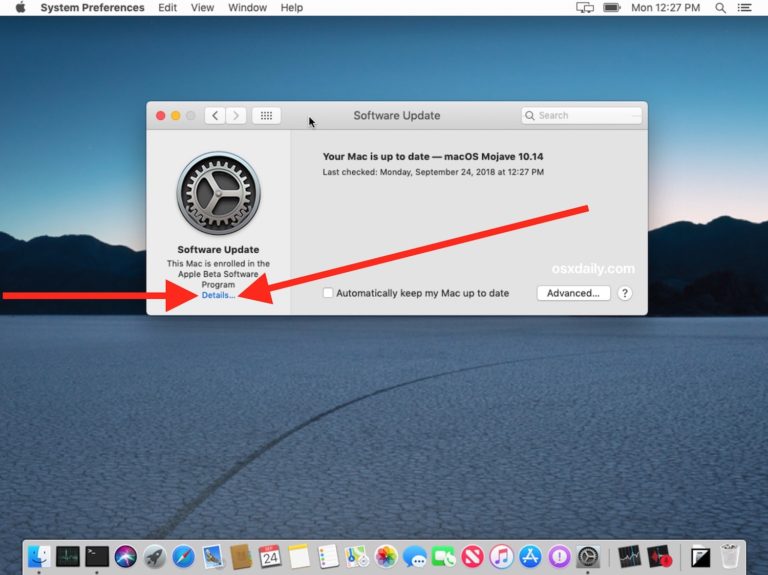
Task: Click the preferences Search field
Action: coord(581,116)
